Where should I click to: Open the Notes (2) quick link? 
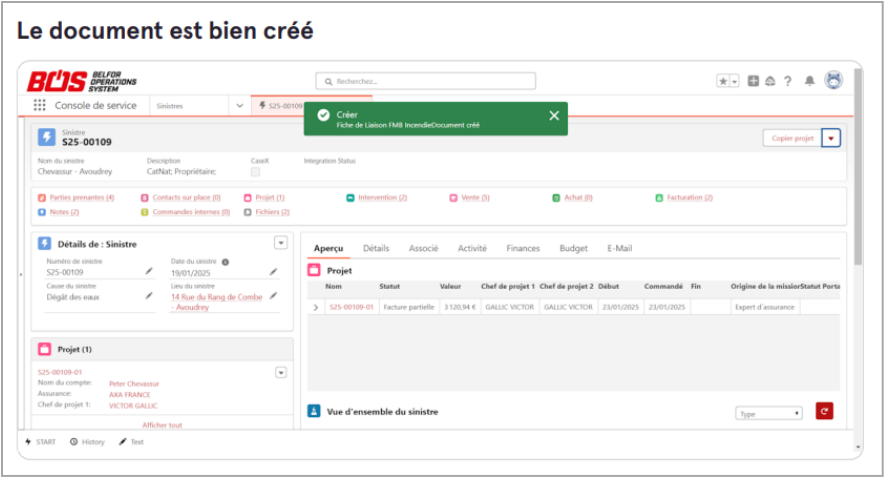pyautogui.click(x=64, y=212)
